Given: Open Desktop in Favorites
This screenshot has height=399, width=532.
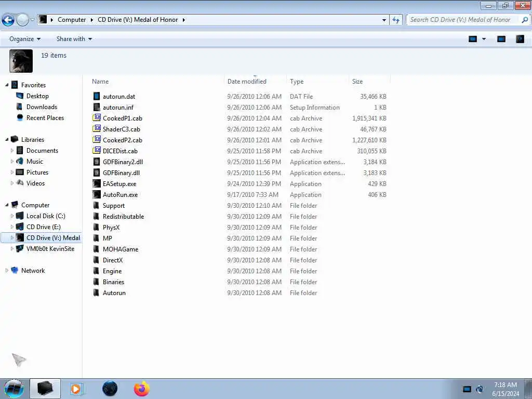Looking at the screenshot, I should tap(37, 96).
